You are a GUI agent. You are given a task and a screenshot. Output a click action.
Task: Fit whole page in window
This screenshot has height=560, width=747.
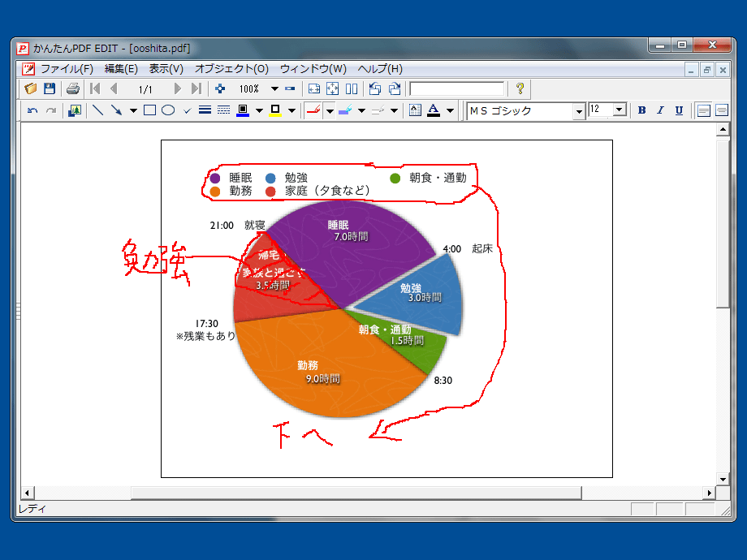pos(333,88)
